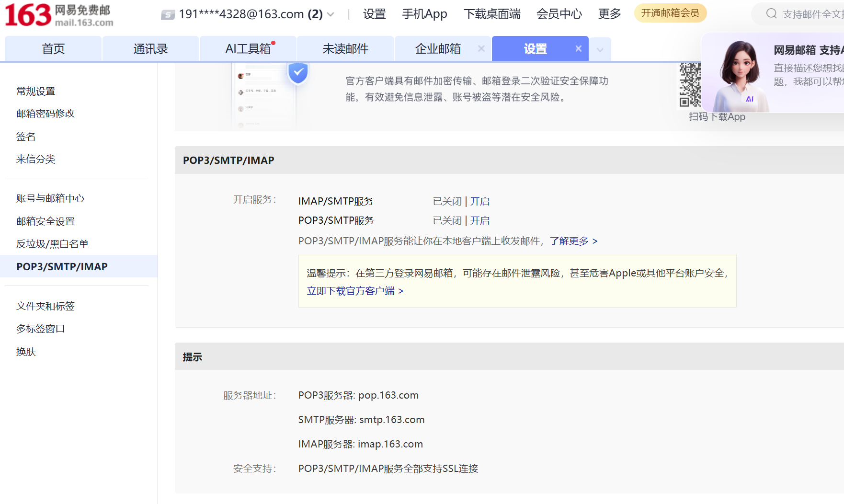Open 换肤 in the sidebar
Viewport: 844px width, 504px height.
pos(26,352)
